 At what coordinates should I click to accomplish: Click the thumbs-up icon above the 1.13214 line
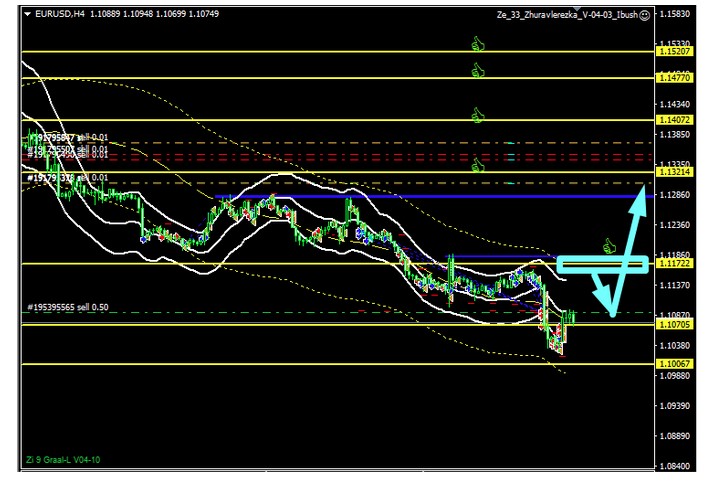pyautogui.click(x=478, y=164)
